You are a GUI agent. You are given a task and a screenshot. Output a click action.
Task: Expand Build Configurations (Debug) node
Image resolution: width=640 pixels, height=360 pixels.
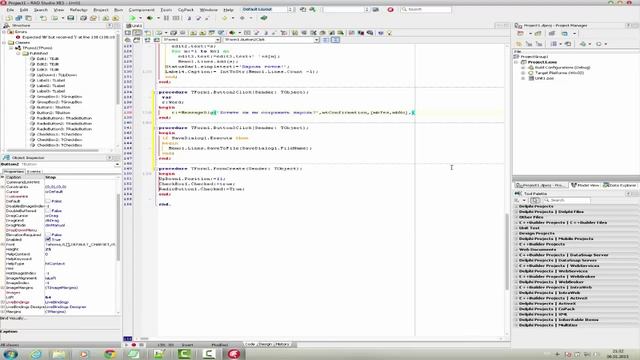(x=524, y=67)
